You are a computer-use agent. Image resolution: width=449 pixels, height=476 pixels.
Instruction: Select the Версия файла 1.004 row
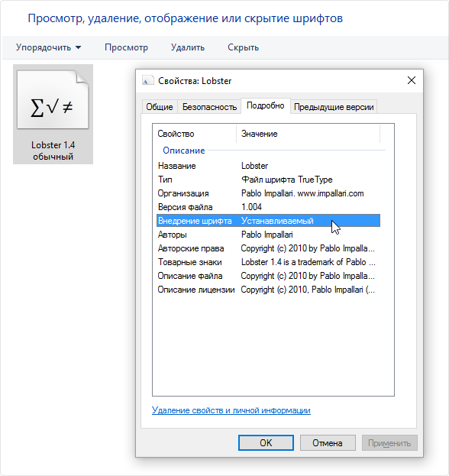tap(268, 207)
